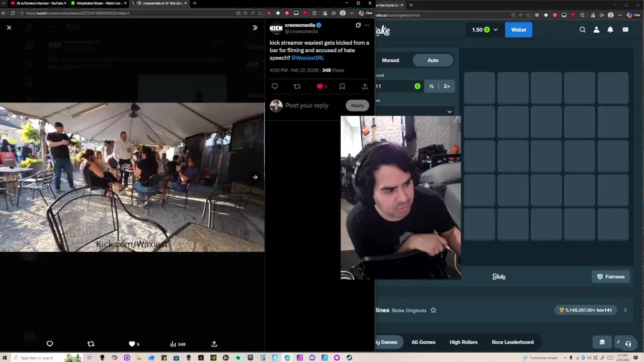Click the reply bubble under the tweet
Image resolution: width=644 pixels, height=362 pixels.
click(x=275, y=86)
